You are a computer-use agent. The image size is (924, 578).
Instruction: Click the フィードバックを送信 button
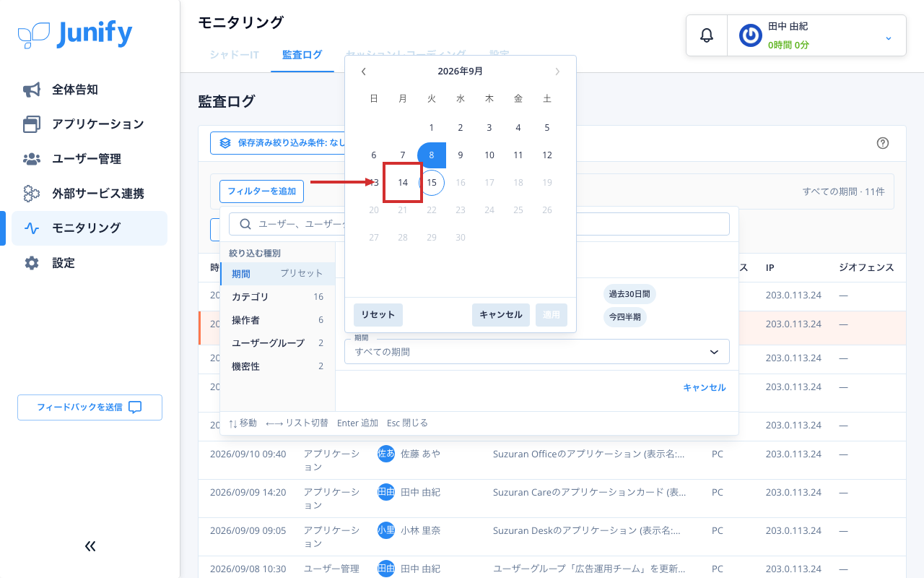pos(90,407)
